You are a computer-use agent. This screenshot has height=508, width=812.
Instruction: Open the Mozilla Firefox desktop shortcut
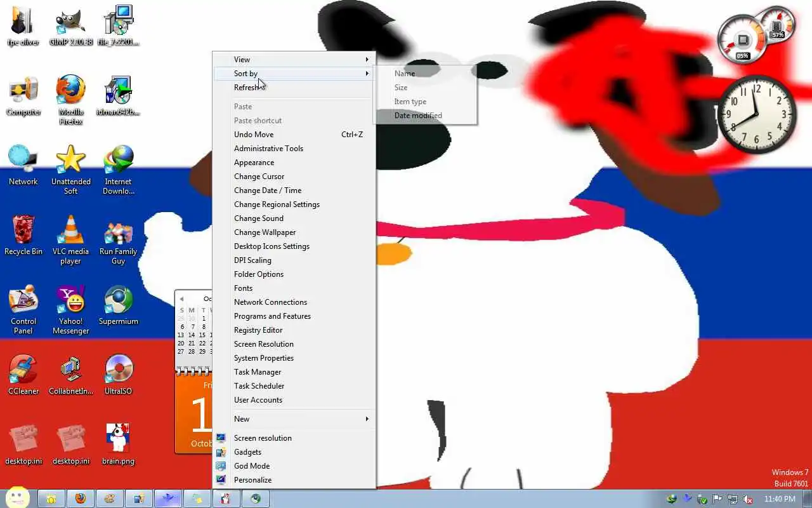pyautogui.click(x=71, y=100)
